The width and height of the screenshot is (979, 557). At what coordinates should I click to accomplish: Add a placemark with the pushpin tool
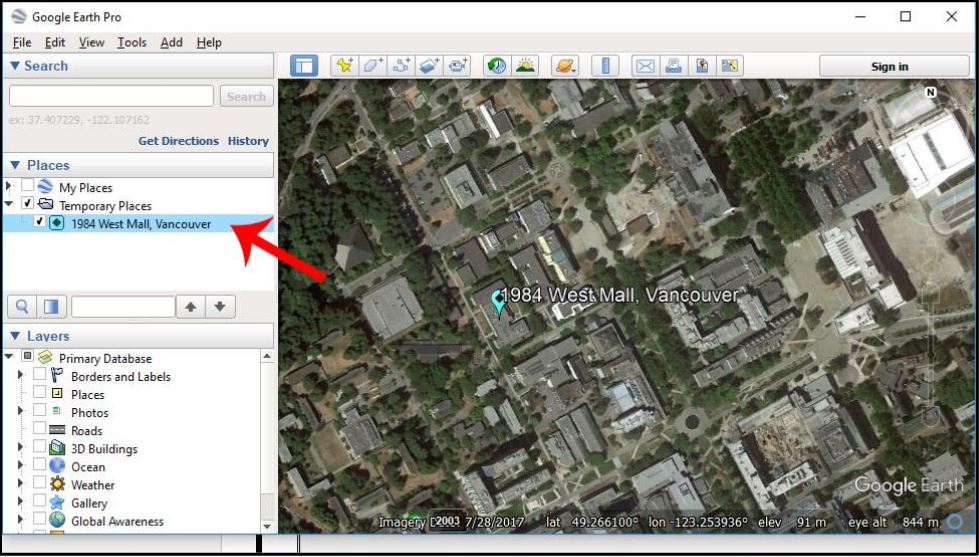click(344, 66)
